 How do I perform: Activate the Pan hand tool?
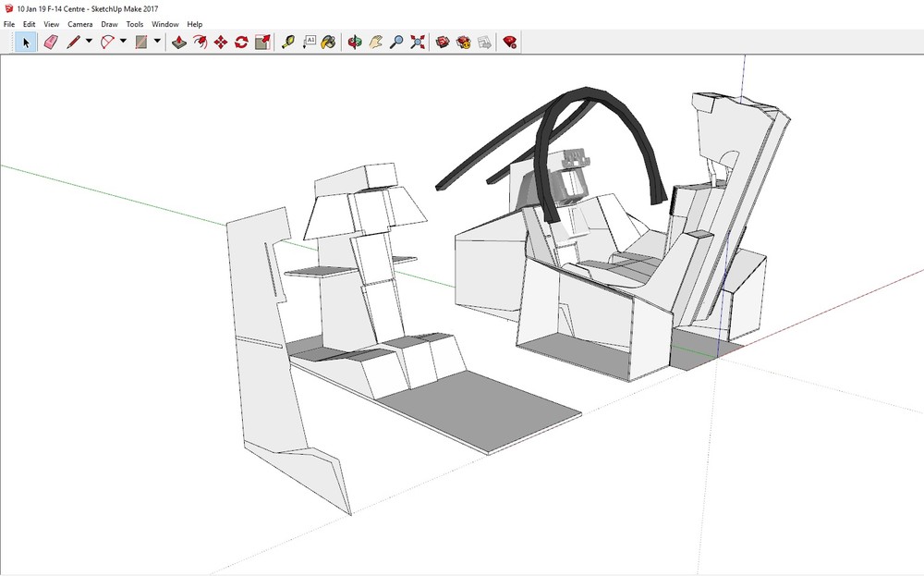(x=373, y=41)
